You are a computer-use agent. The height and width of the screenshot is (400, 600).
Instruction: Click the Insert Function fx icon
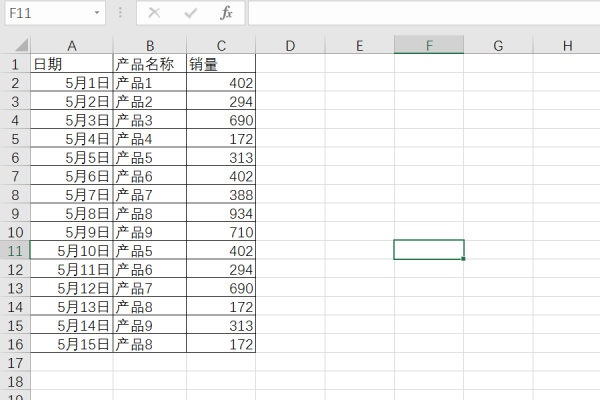click(x=226, y=13)
